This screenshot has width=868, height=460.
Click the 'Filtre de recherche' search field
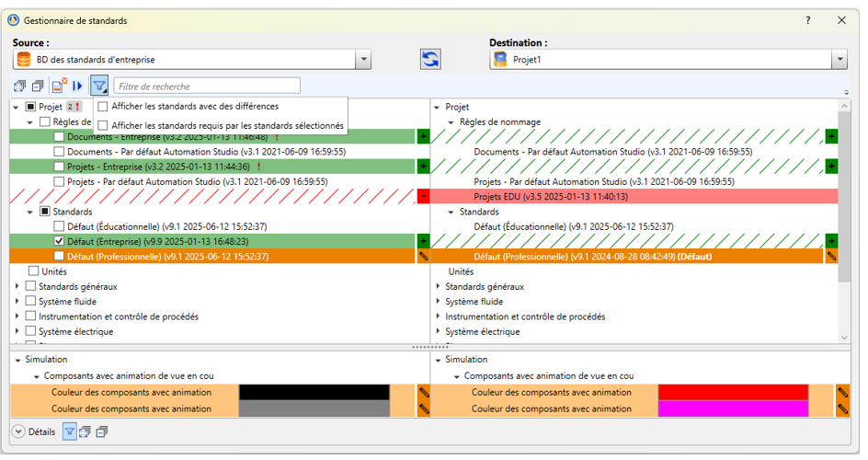pyautogui.click(x=207, y=86)
